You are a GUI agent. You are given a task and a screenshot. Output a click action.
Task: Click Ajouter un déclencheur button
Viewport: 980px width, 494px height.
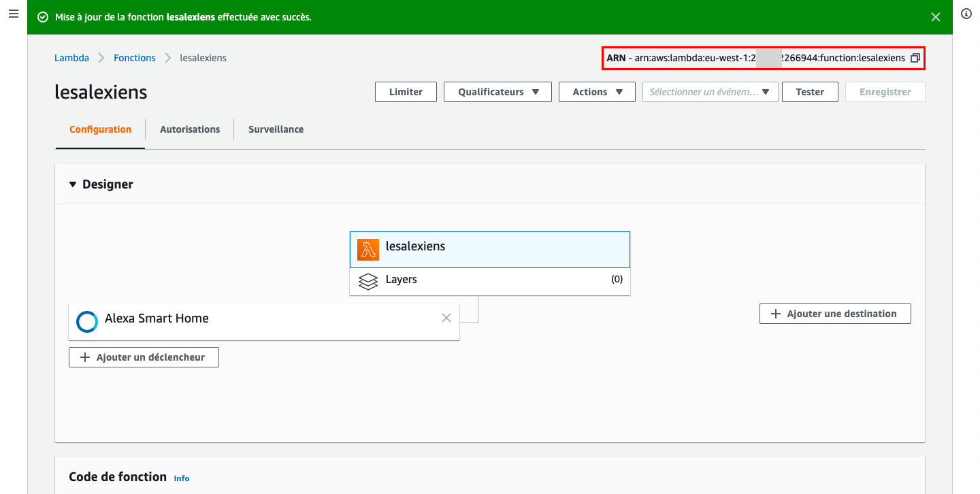coord(144,357)
